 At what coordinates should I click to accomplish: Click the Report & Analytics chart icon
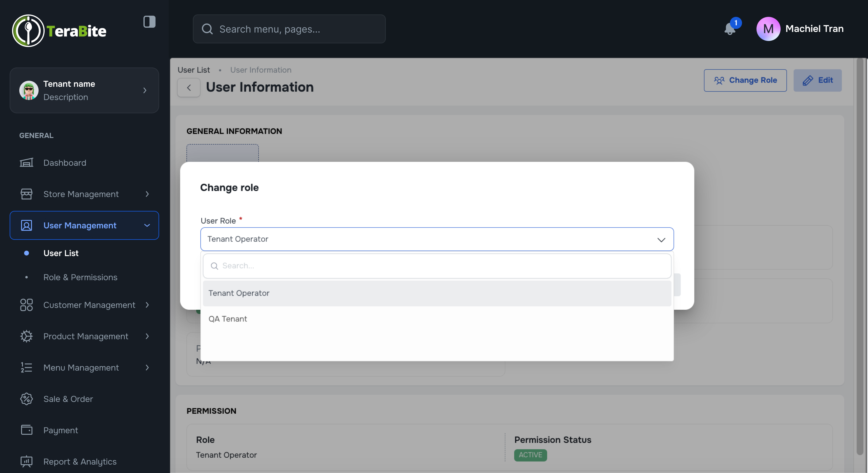pyautogui.click(x=26, y=461)
